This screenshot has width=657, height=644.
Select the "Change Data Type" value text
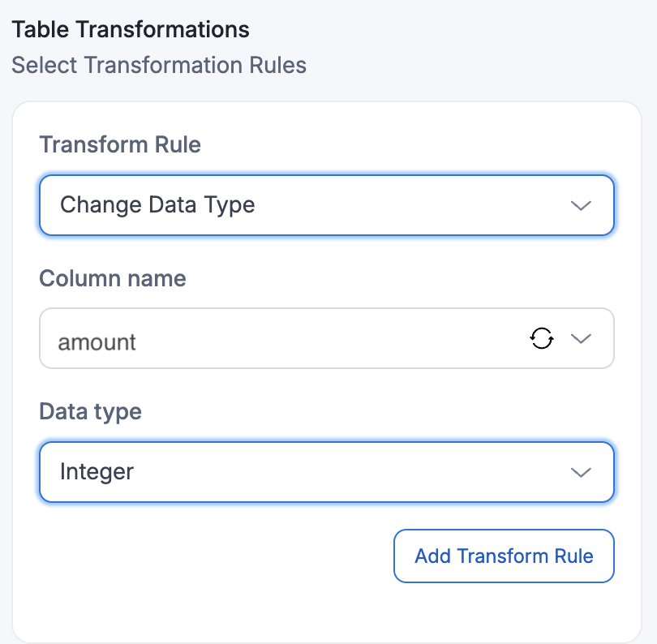point(157,205)
